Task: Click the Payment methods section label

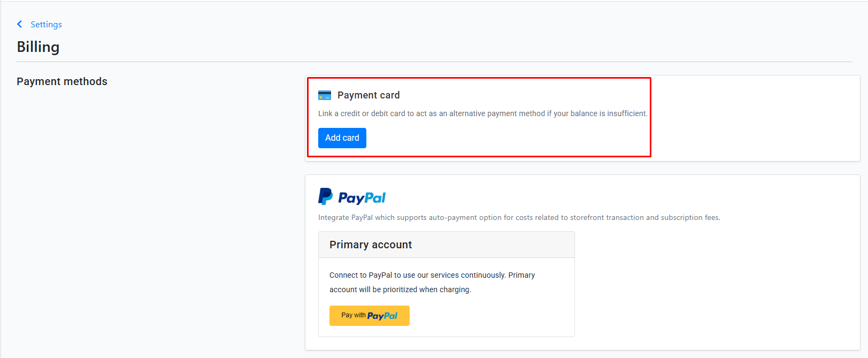Action: (62, 81)
